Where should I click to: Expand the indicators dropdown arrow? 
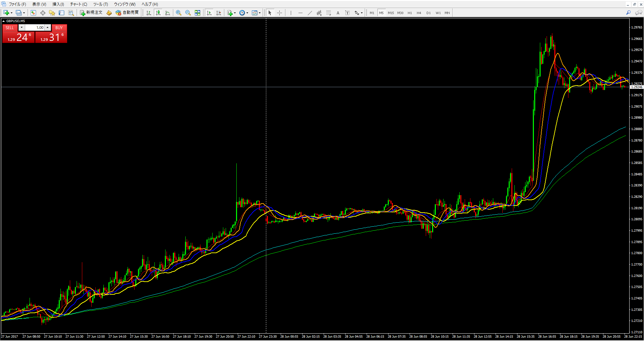[235, 13]
